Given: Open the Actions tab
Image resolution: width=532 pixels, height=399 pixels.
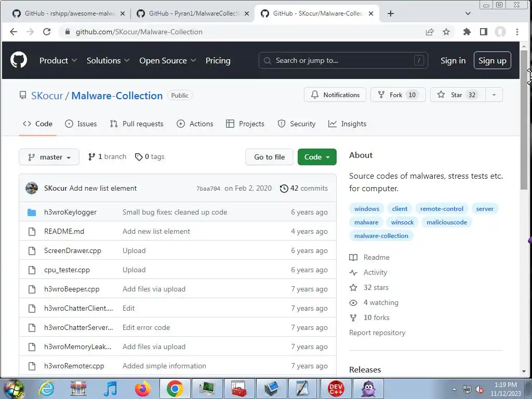Looking at the screenshot, I should 195,124.
